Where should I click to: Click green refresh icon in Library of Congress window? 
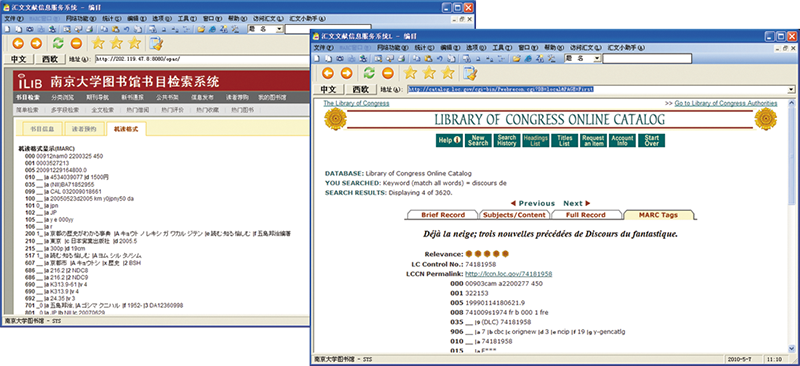coord(369,74)
